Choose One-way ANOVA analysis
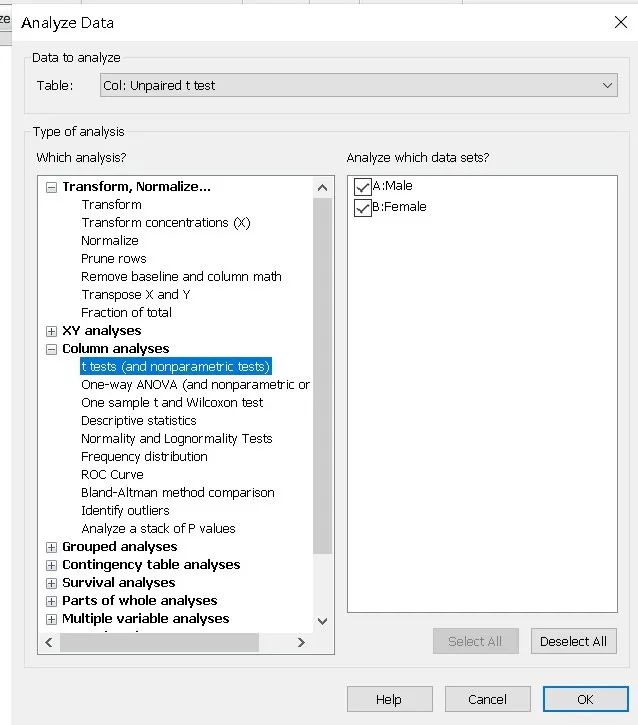Image resolution: width=638 pixels, height=725 pixels. pyautogui.click(x=195, y=384)
